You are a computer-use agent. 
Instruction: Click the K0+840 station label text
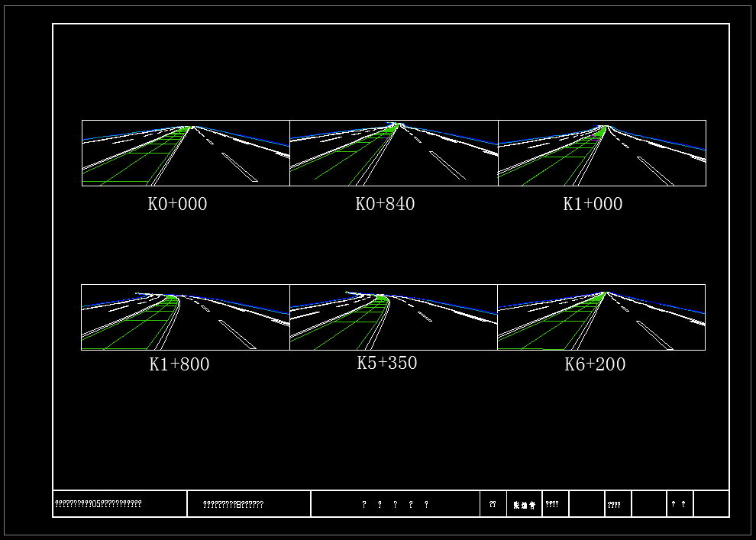tap(385, 204)
